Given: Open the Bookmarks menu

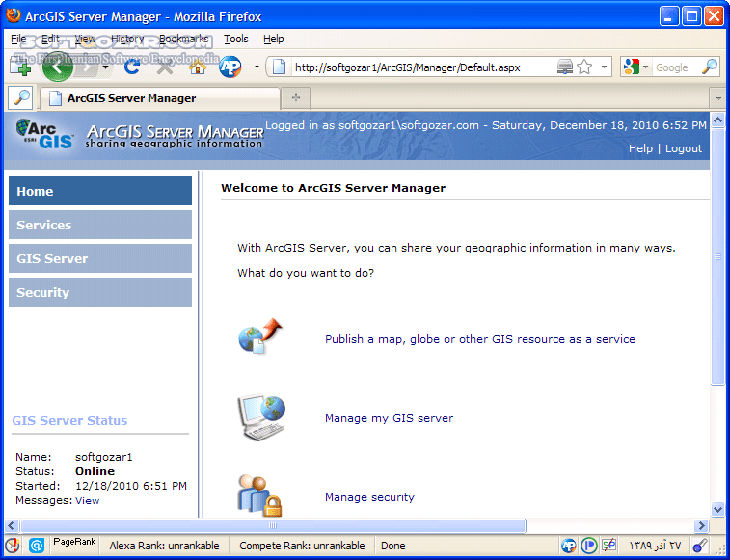Looking at the screenshot, I should tap(184, 40).
